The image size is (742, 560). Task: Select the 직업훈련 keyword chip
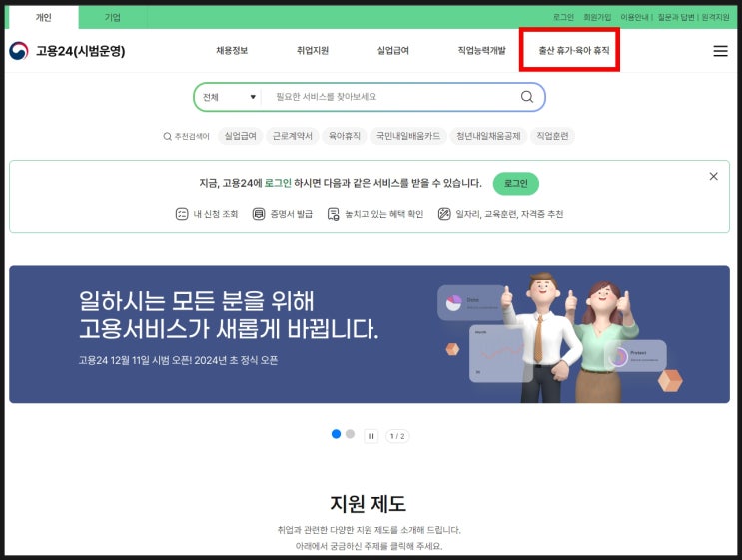pyautogui.click(x=552, y=136)
